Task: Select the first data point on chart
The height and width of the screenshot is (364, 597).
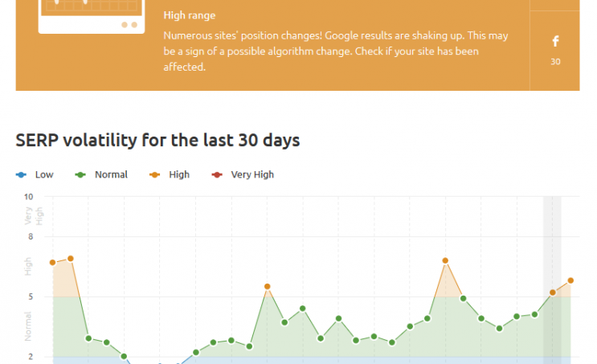Action: click(x=52, y=263)
